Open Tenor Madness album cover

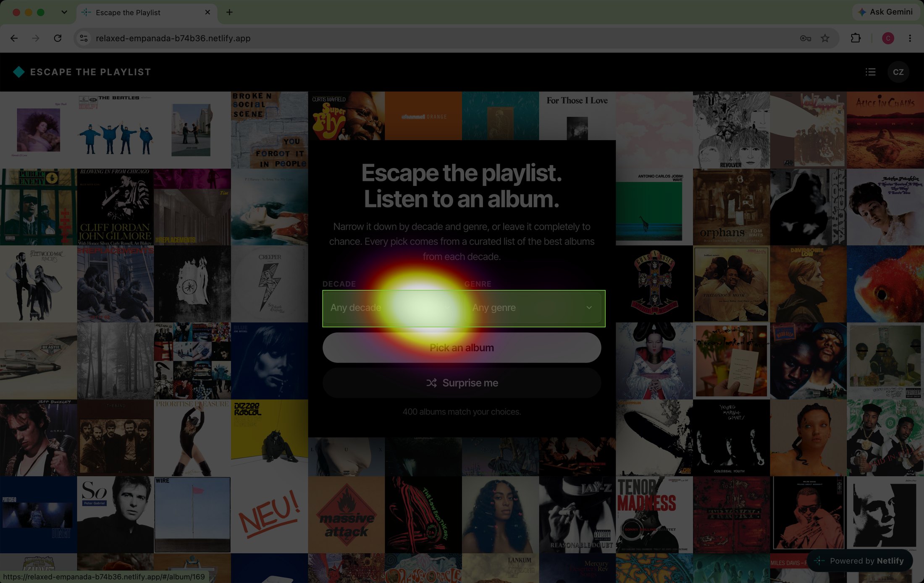654,515
